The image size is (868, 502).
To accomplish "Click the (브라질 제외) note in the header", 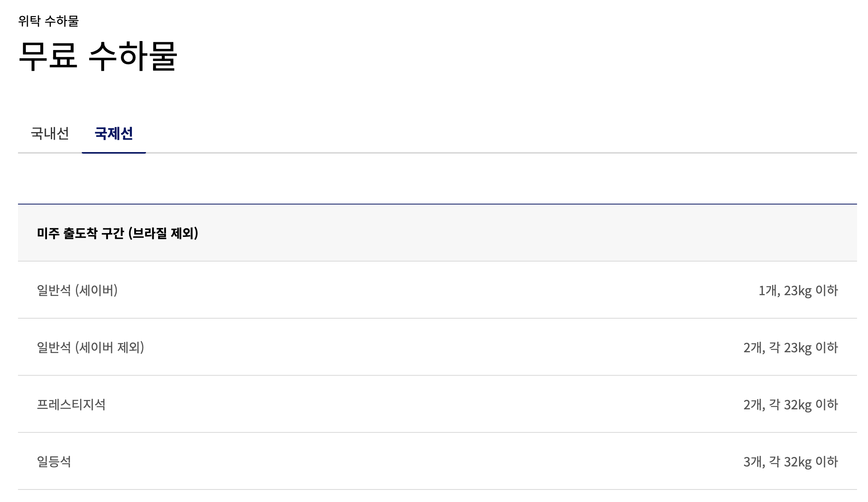I will [x=164, y=233].
